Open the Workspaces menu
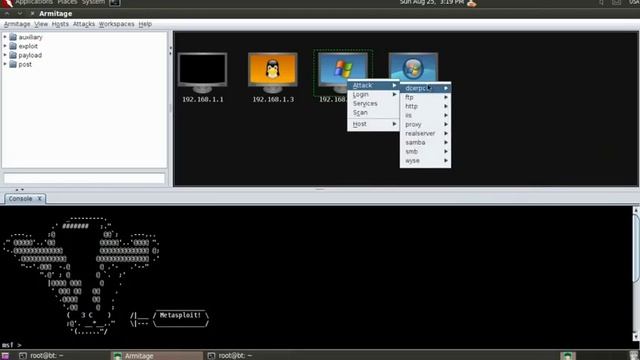 point(116,24)
